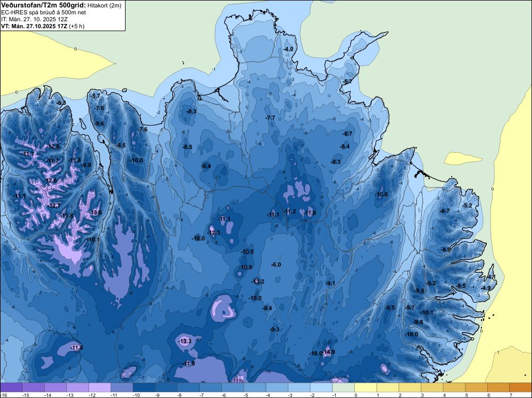Click the -8.4 temperature value
This screenshot has width=532, height=398.
345,146
